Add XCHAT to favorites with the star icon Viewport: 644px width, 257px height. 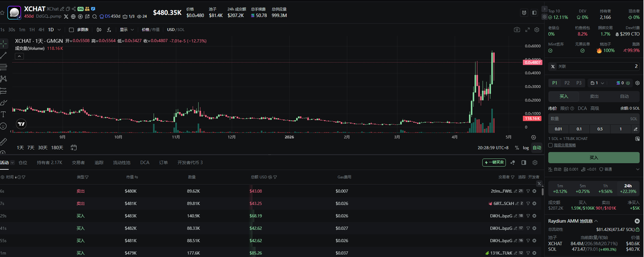pos(2,13)
